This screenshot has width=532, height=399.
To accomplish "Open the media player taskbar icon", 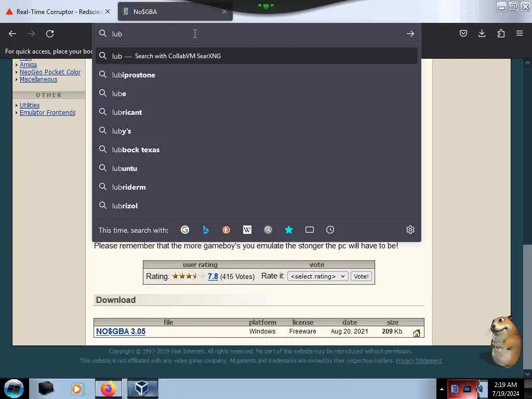I will 77,389.
